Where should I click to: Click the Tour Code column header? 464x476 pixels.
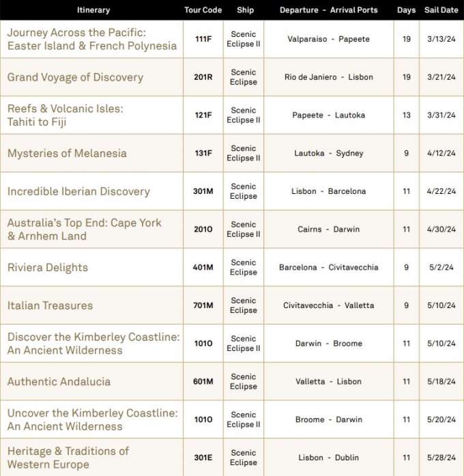(203, 10)
